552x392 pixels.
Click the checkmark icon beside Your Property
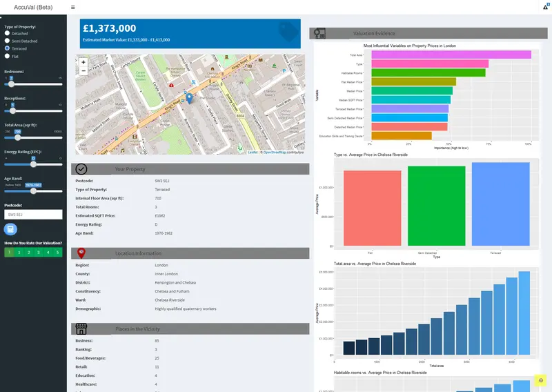(81, 169)
